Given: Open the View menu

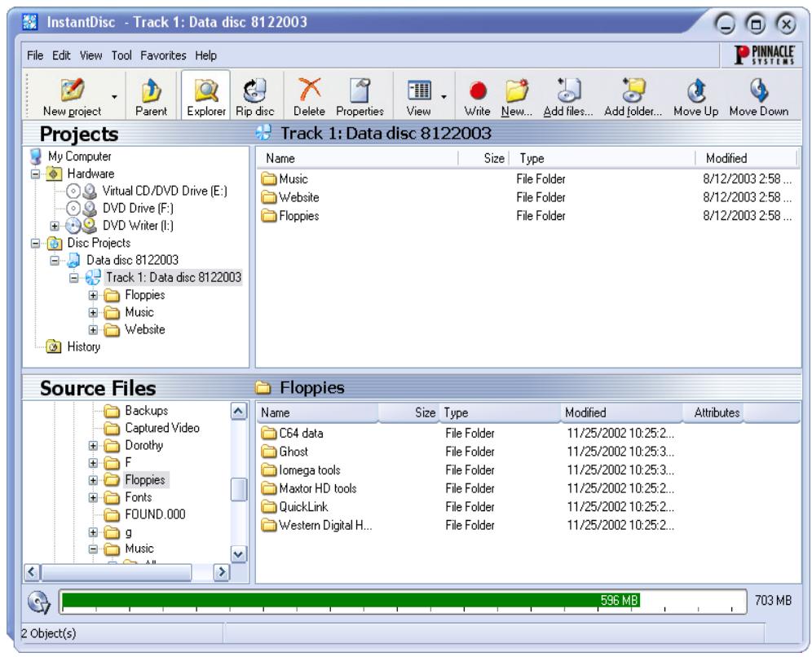Looking at the screenshot, I should point(90,55).
